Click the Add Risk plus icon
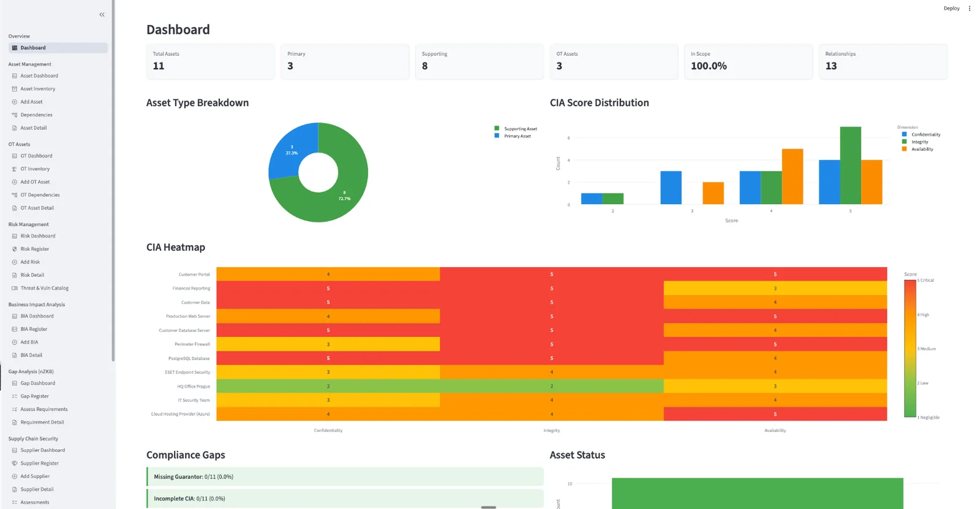 (15, 262)
